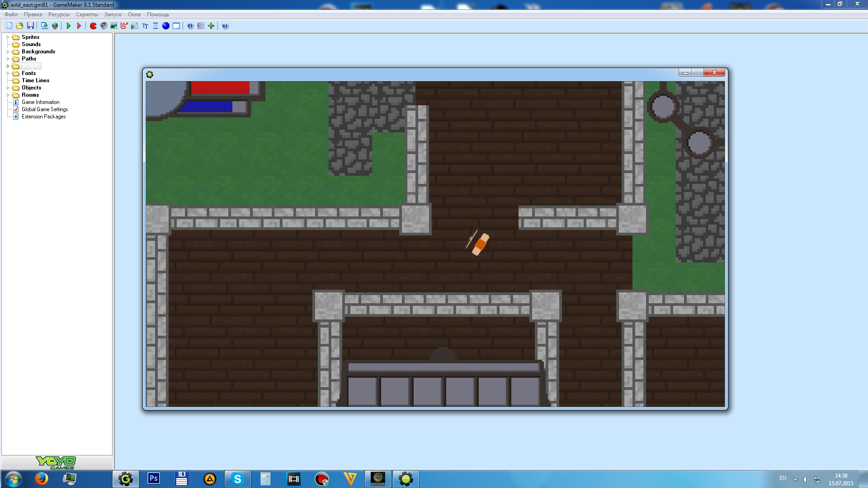Screen dimensions: 868x488
Task: Click the orange player character
Action: (x=480, y=244)
